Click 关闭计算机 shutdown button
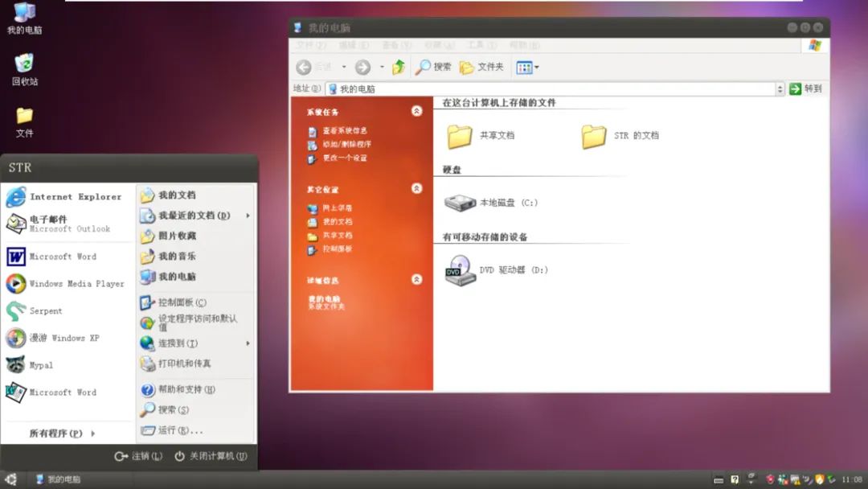 click(x=211, y=456)
